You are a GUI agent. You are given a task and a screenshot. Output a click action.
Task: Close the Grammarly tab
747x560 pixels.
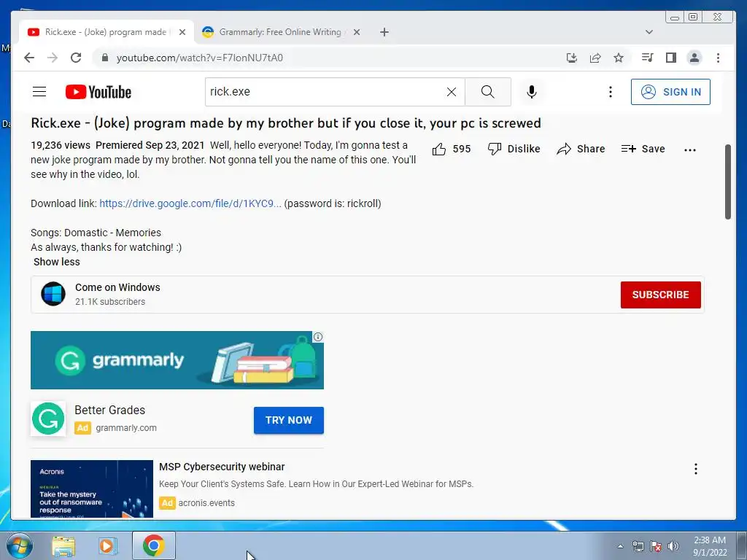click(356, 32)
